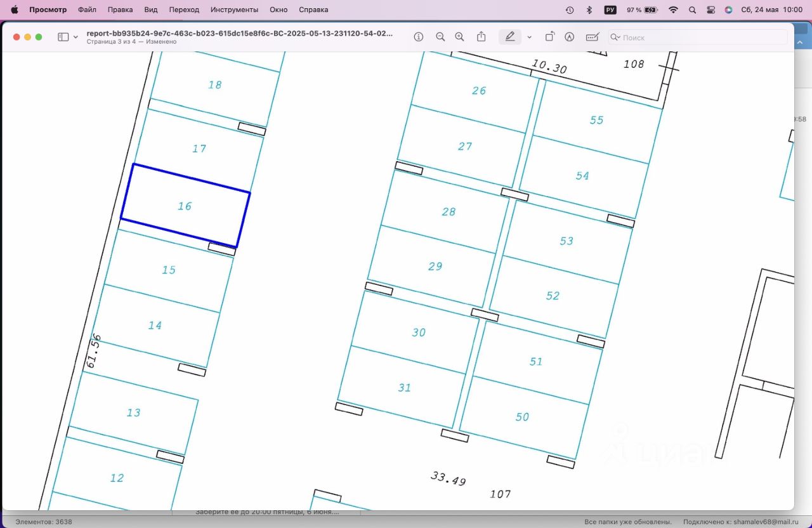Open the sidebar view options chevron
The width and height of the screenshot is (812, 528).
click(x=76, y=37)
